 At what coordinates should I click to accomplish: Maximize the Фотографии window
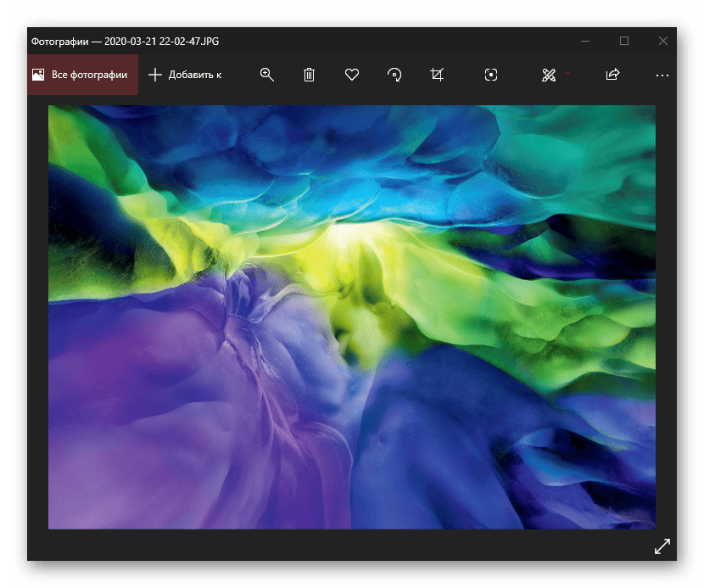624,41
